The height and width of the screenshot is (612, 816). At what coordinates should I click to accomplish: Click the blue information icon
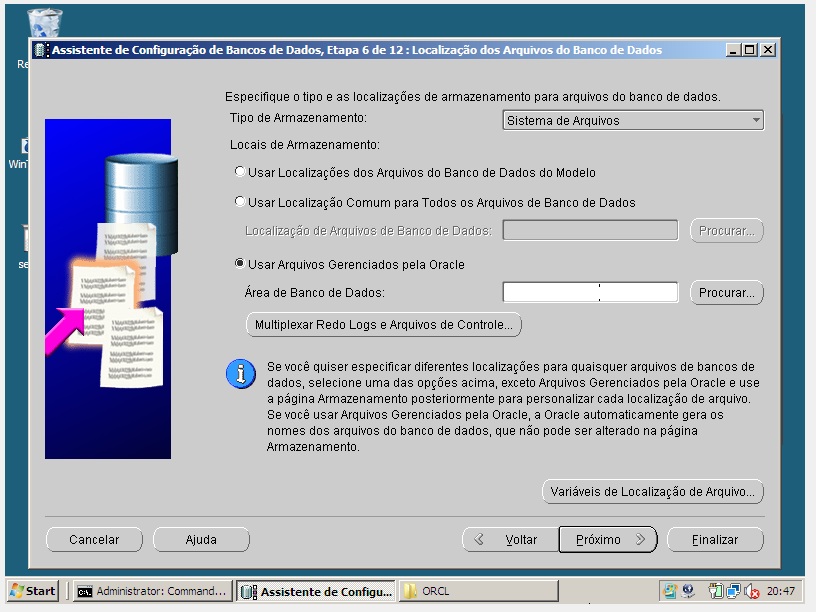pos(241,374)
